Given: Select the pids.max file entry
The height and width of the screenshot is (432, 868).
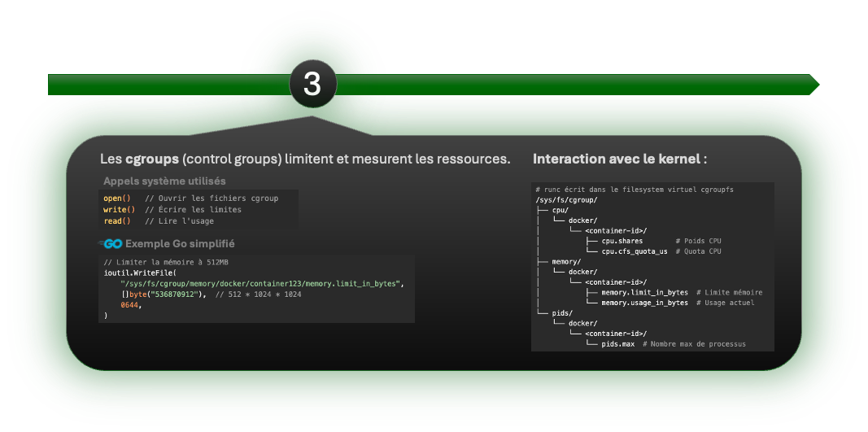Looking at the screenshot, I should (617, 344).
